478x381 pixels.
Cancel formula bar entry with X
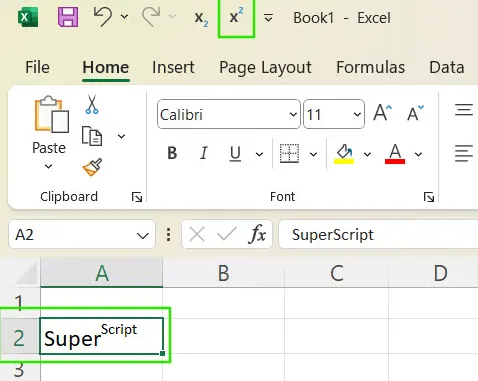click(x=197, y=235)
